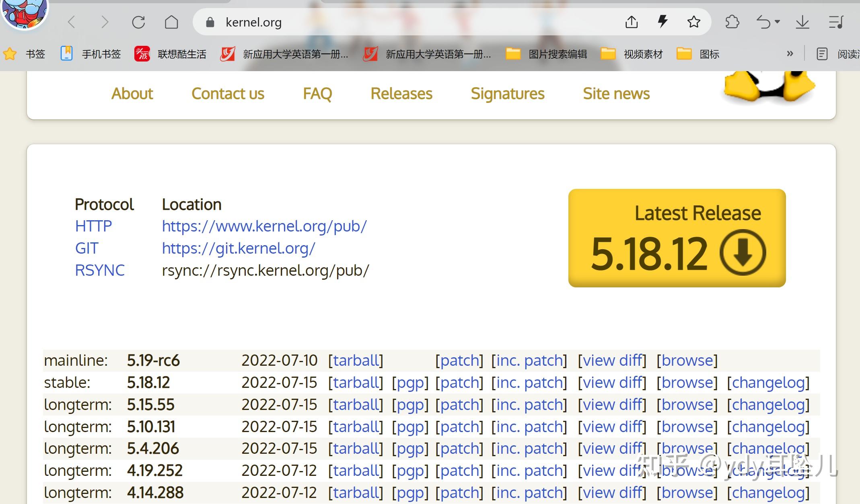Select rsync://rsync.kernel.org/pub/ location text
This screenshot has height=504, width=860.
click(265, 270)
